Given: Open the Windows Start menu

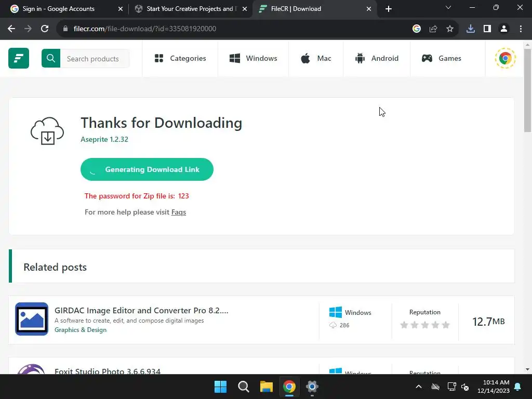Looking at the screenshot, I should click(220, 387).
